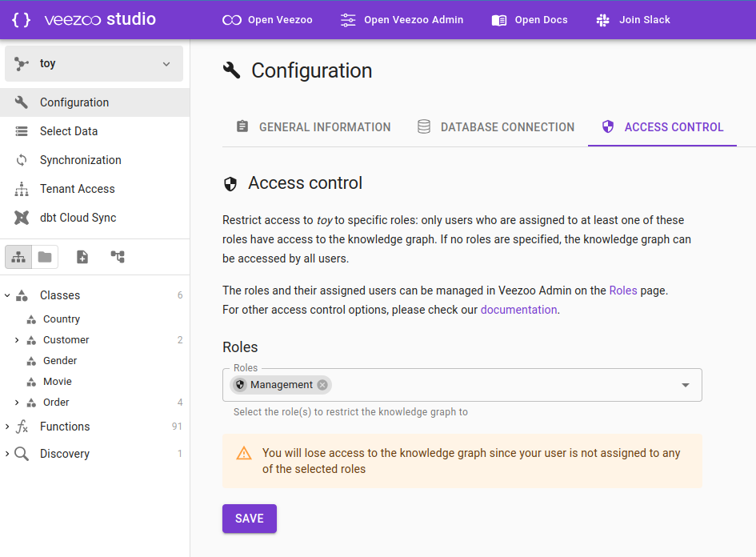
Task: Expand the Discovery section
Action: tap(7, 453)
